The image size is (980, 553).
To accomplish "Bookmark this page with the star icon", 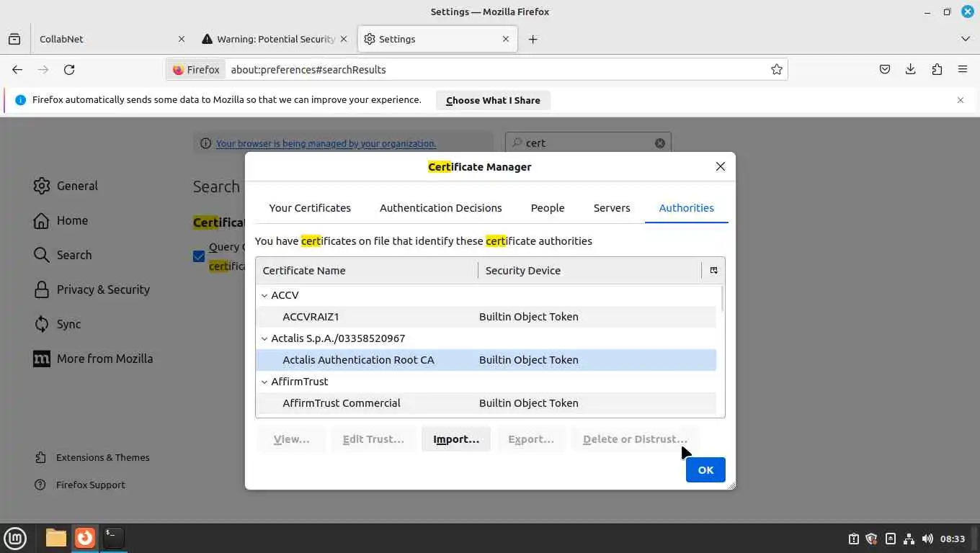I will [x=776, y=70].
